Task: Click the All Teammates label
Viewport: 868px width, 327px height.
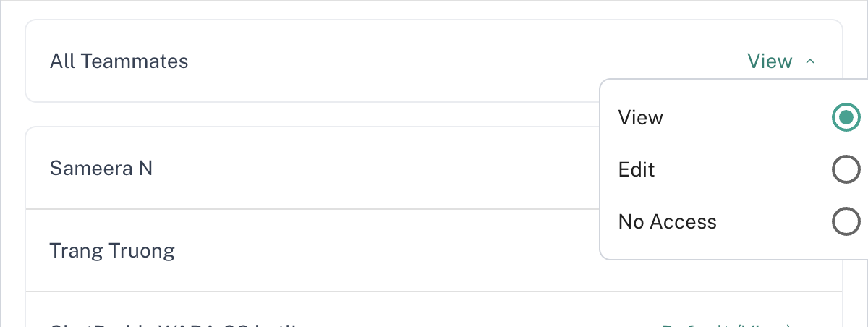Action: point(119,61)
